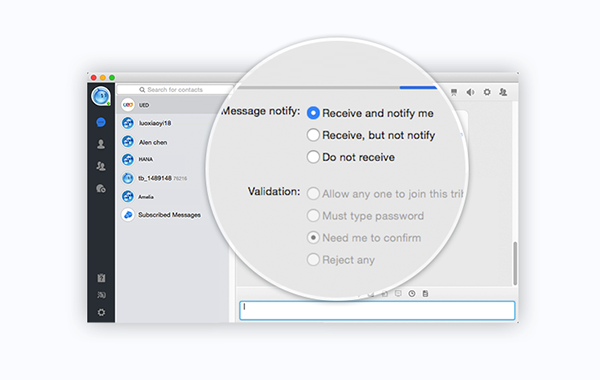Click the gear icon in the chat header
Image resolution: width=600 pixels, height=380 pixels.
point(487,92)
